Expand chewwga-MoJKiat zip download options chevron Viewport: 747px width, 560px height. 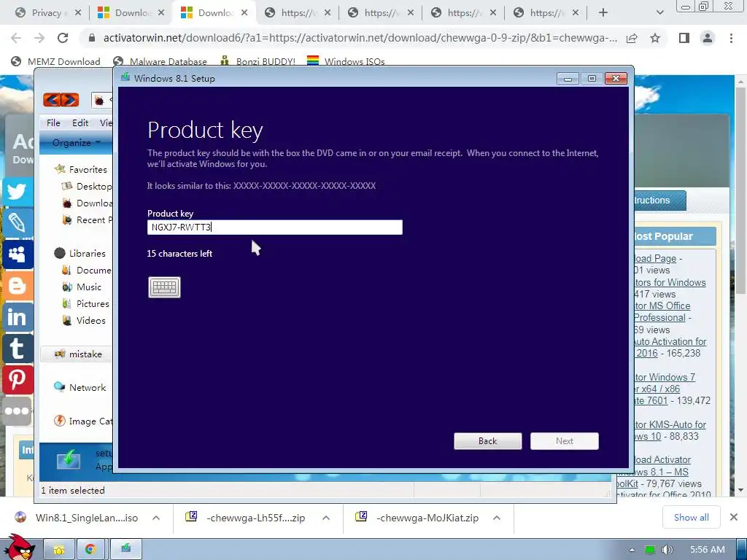tap(496, 518)
